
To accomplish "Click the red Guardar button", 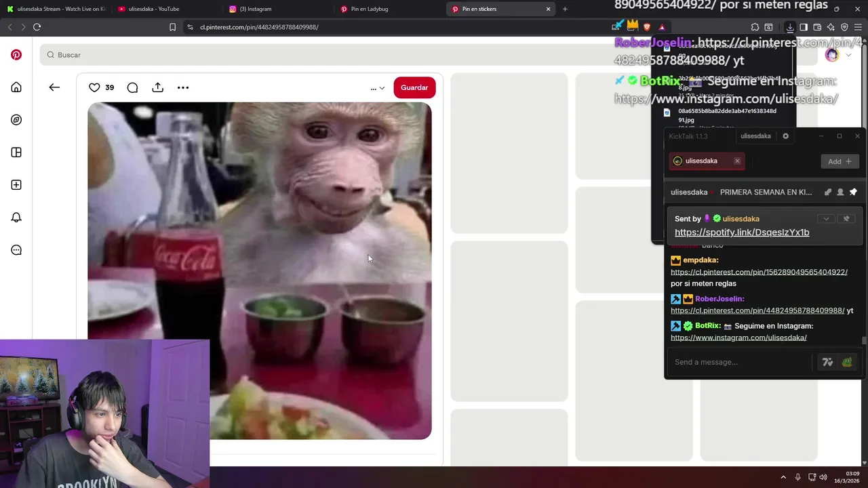I will (x=414, y=87).
